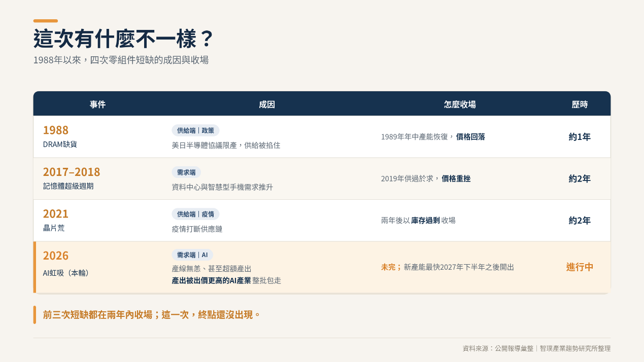Select the 2026 year heading
The height and width of the screenshot is (362, 644).
pos(56,256)
